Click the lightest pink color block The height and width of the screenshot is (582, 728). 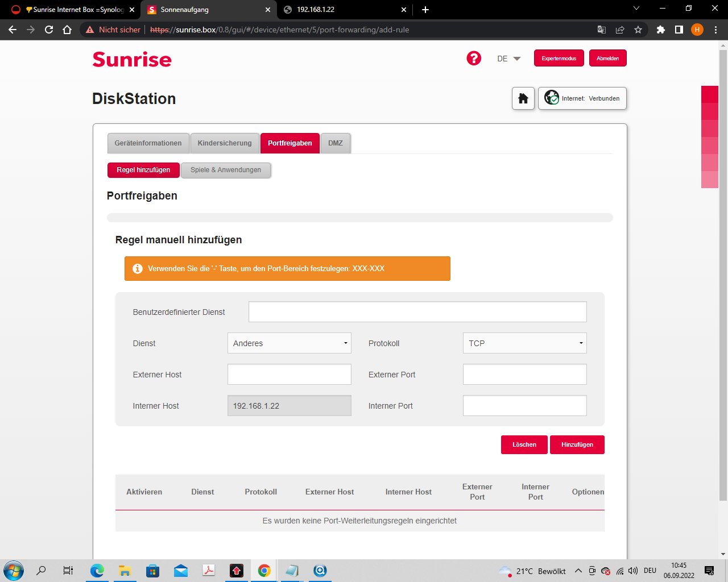click(710, 180)
